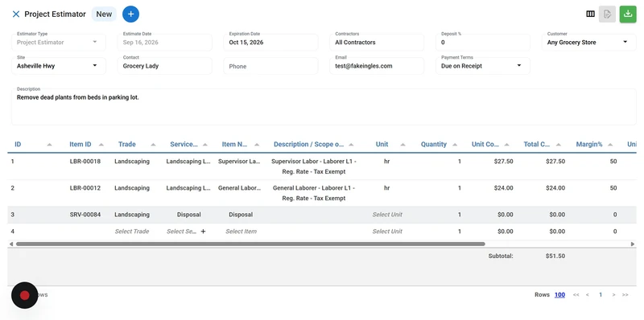This screenshot has width=644, height=320.
Task: Select the LBR-00018 cell
Action: click(x=85, y=162)
